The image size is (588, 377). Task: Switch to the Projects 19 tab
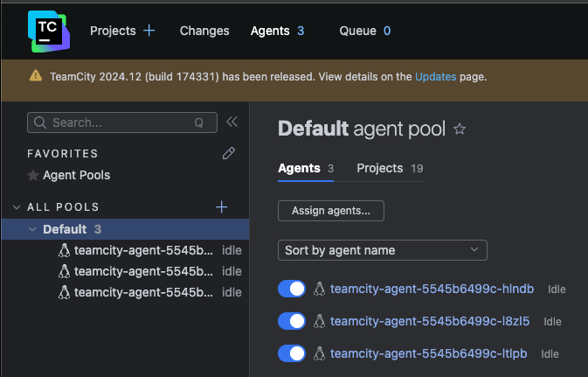(390, 168)
